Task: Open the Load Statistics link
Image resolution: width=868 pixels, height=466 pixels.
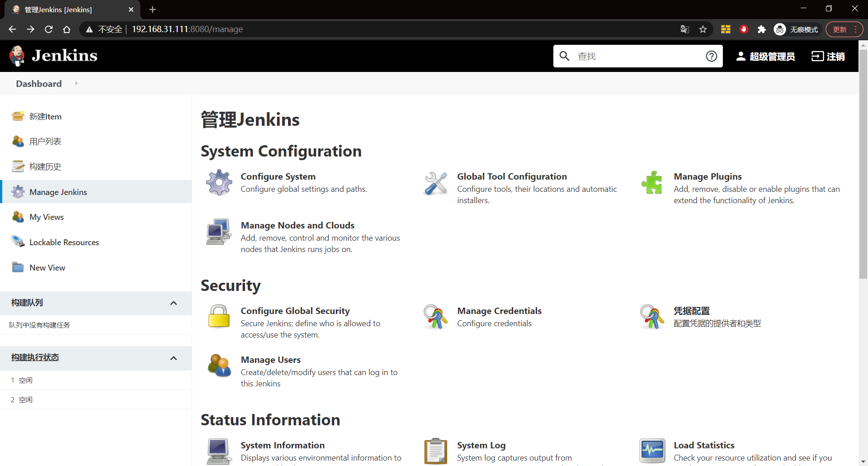Action: [x=704, y=445]
